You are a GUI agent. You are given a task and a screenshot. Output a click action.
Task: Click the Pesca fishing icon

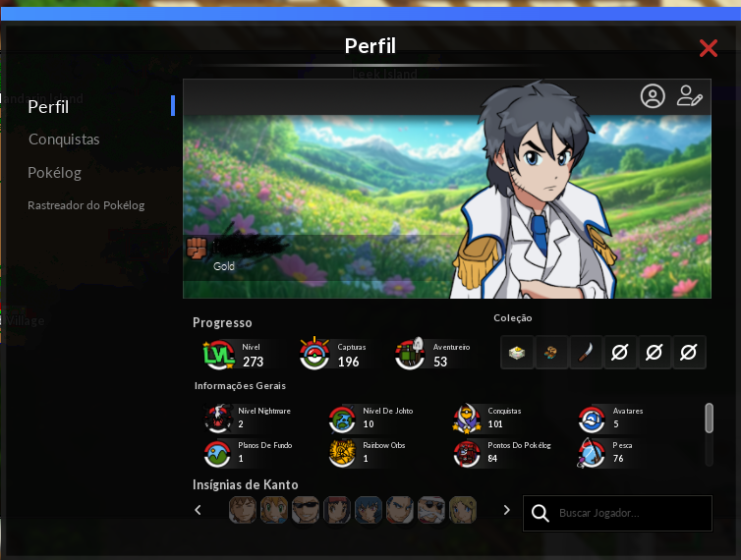[591, 453]
